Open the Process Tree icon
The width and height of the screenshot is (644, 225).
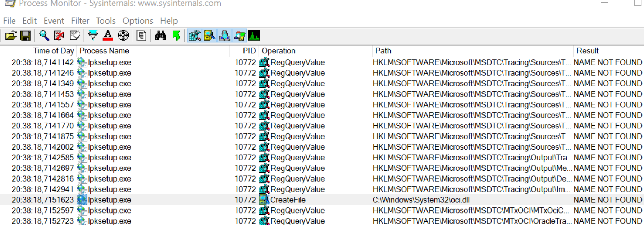[141, 36]
